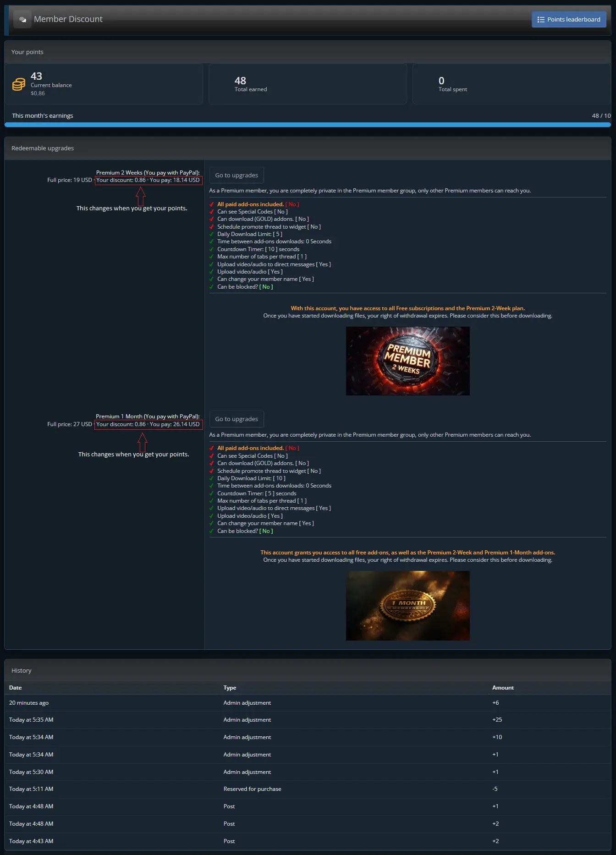Click the gold coins balance icon

click(x=19, y=84)
